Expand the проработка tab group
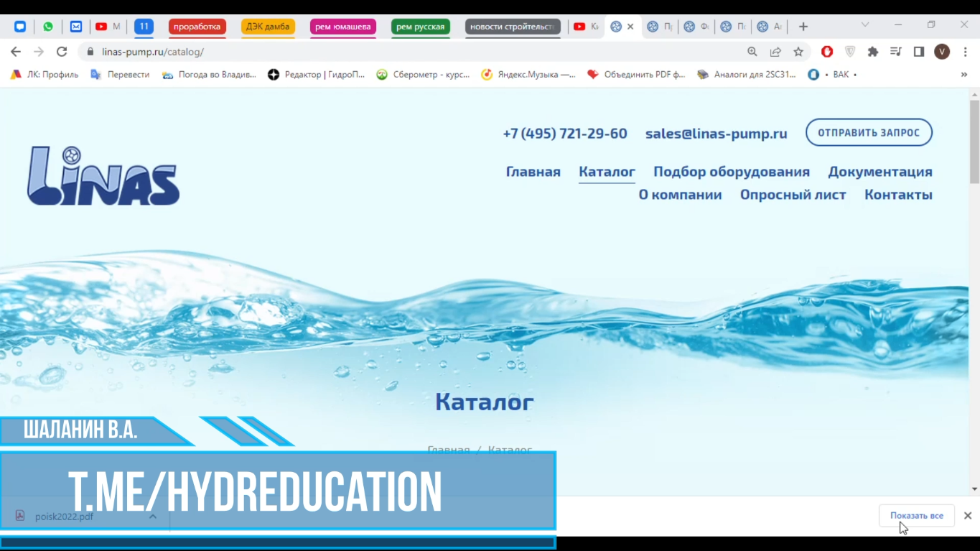The image size is (980, 551). 197,27
